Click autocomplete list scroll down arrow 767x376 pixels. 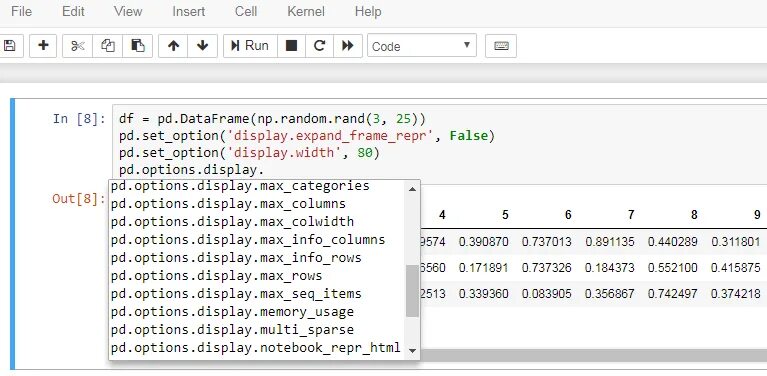412,350
